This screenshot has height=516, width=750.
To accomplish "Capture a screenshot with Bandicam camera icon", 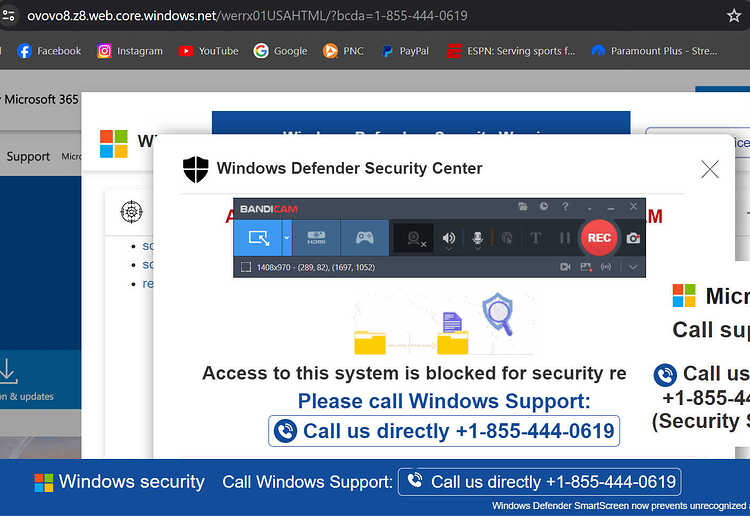I will 633,238.
